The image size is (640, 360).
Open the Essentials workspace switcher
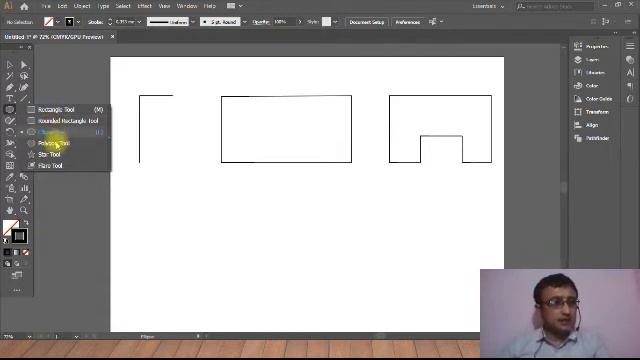point(488,6)
